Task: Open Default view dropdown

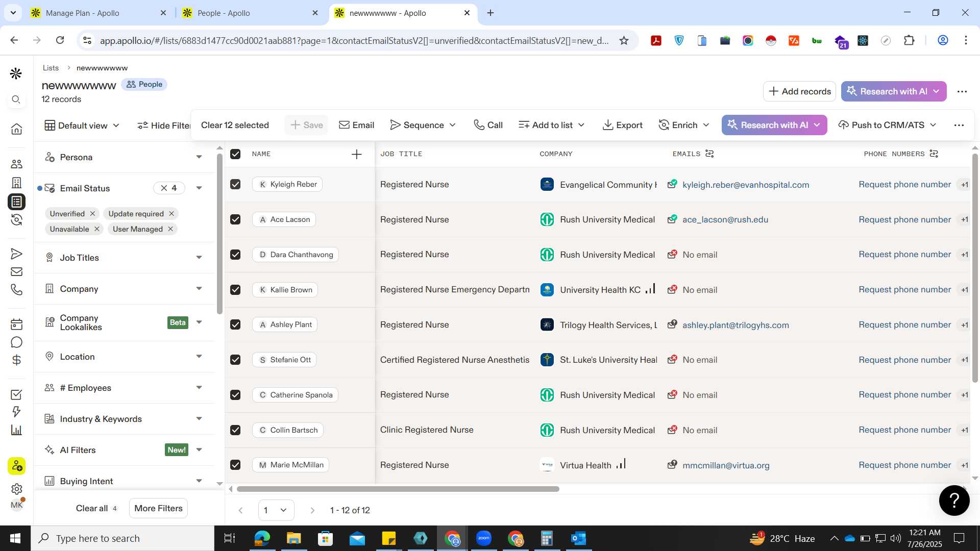Action: [82, 126]
